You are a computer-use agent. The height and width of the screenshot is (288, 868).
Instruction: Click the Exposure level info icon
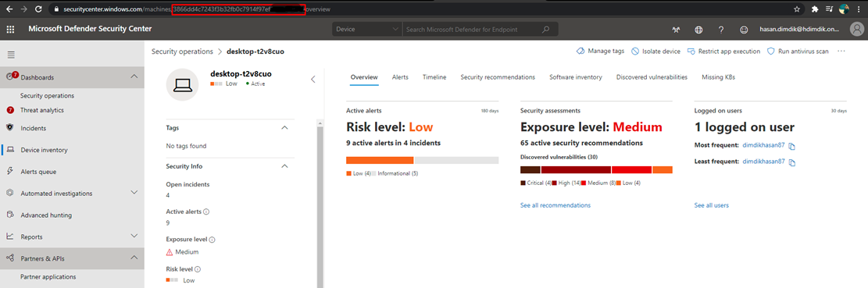coord(212,240)
